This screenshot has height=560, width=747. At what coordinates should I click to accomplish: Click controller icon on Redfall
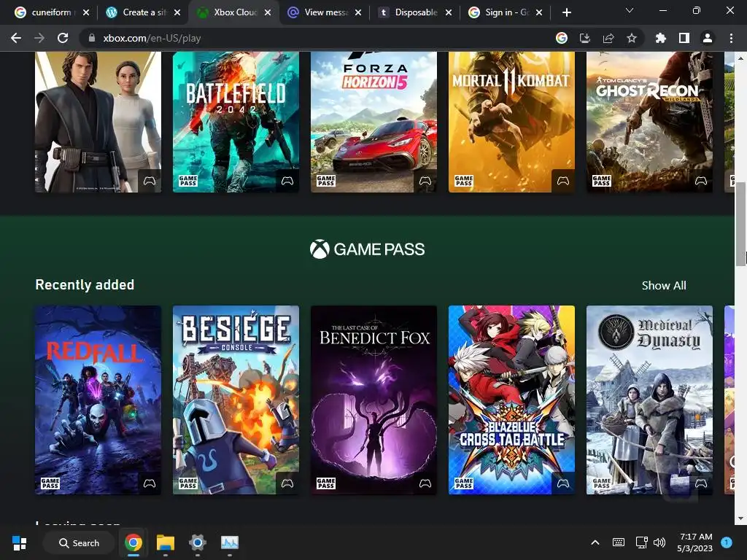point(150,483)
